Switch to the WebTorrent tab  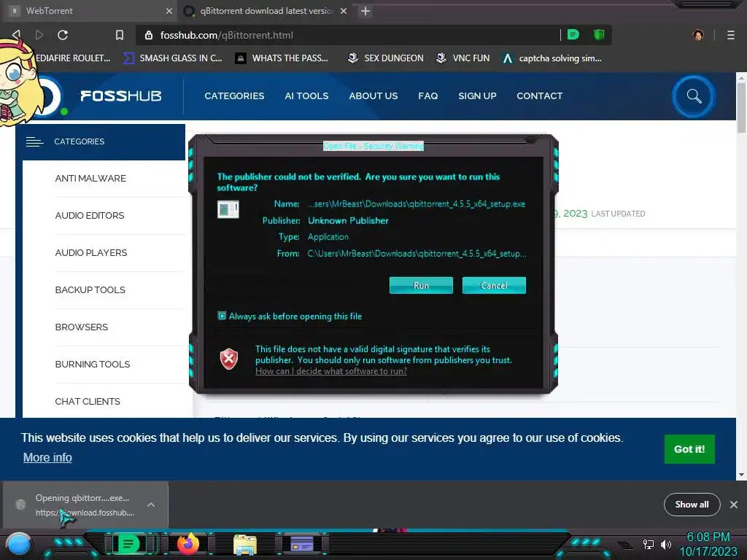[x=90, y=11]
